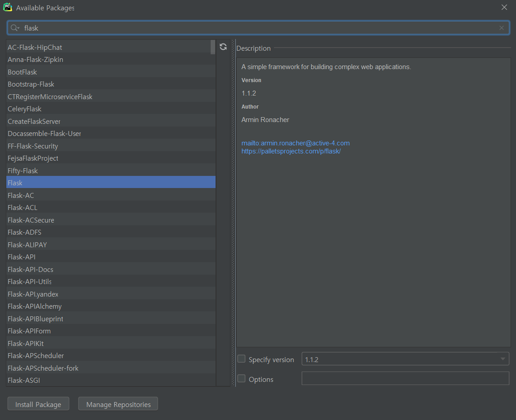Open search history via magnifier icon
The width and height of the screenshot is (516, 420).
(15, 28)
